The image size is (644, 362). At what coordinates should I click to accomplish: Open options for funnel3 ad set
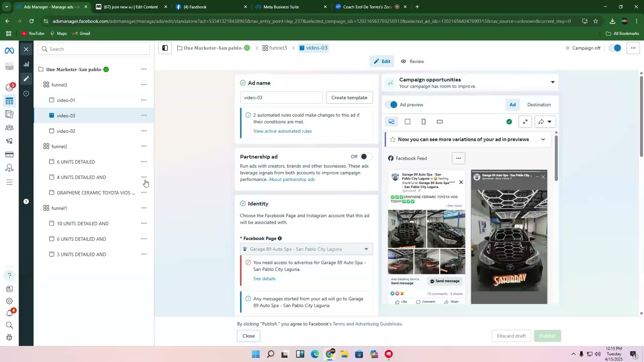click(x=144, y=84)
